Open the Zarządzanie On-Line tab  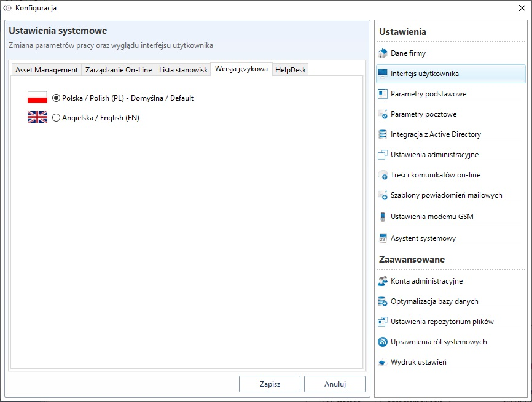[x=119, y=70]
